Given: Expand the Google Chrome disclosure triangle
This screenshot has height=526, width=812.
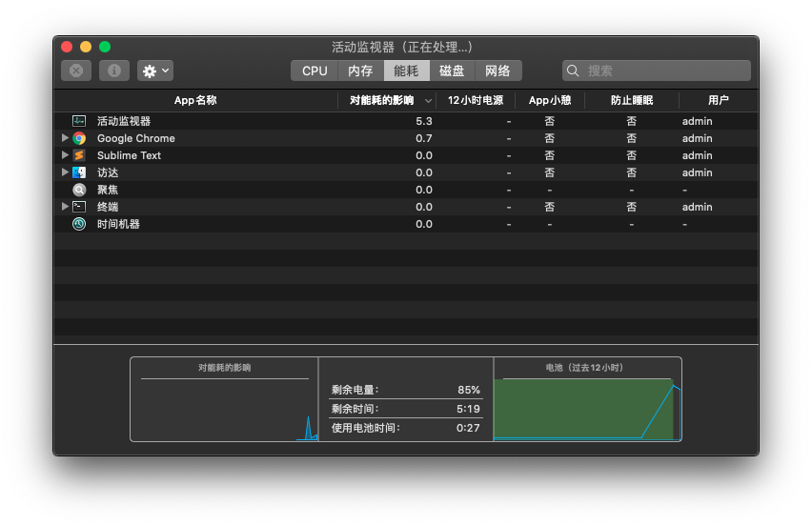Looking at the screenshot, I should click(x=65, y=138).
